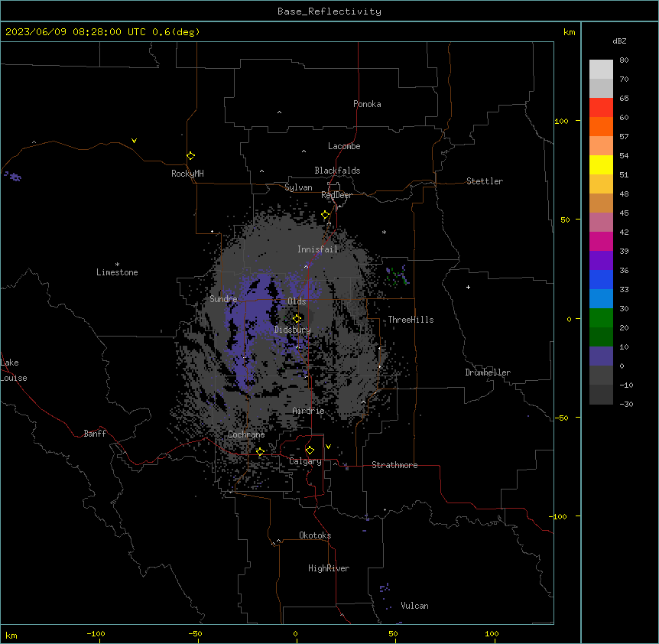Click the Vulcan town label
The width and height of the screenshot is (659, 644).
point(415,606)
